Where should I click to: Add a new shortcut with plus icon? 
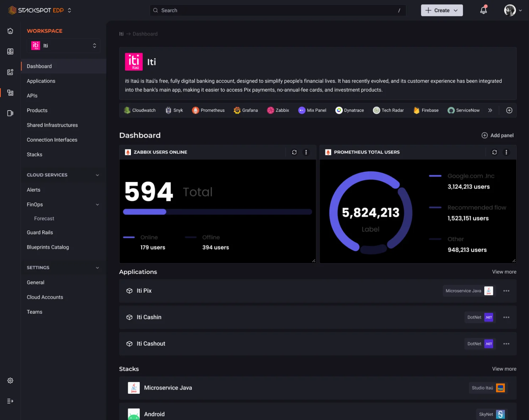tap(509, 110)
